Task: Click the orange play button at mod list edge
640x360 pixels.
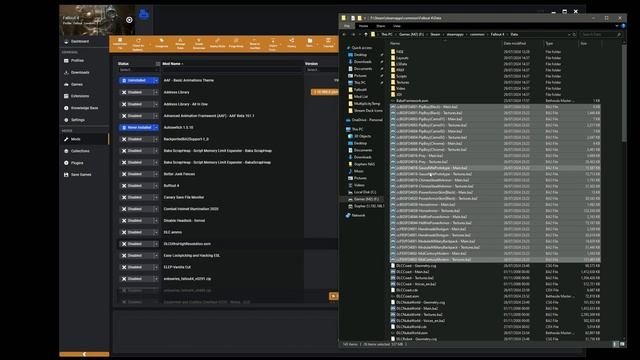Action: pos(333,296)
